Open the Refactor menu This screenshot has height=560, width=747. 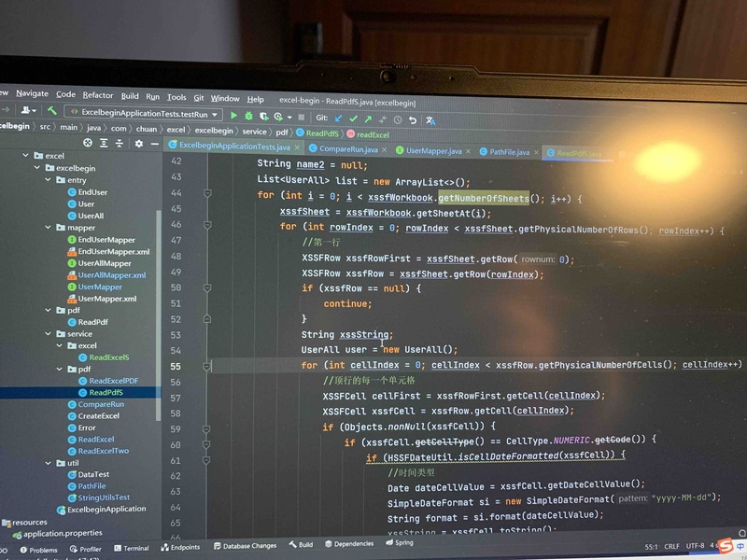(x=98, y=95)
